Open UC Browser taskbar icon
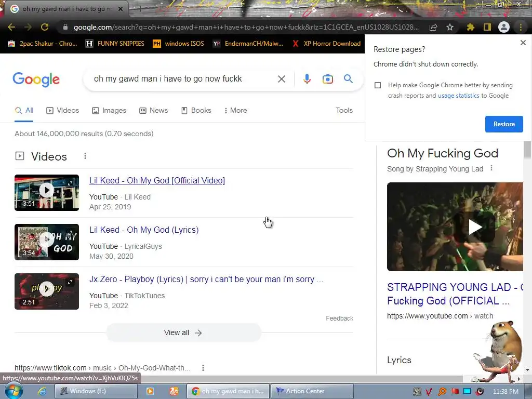This screenshot has height=399, width=532. point(174,391)
